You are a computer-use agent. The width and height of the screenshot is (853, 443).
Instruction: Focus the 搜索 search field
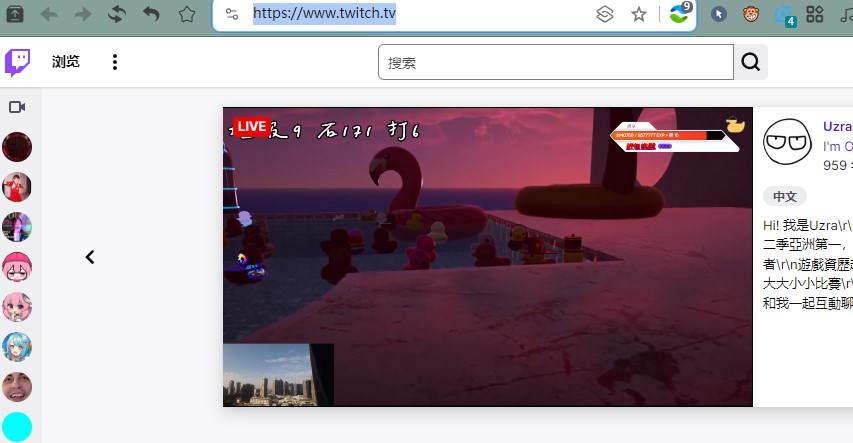click(x=555, y=63)
